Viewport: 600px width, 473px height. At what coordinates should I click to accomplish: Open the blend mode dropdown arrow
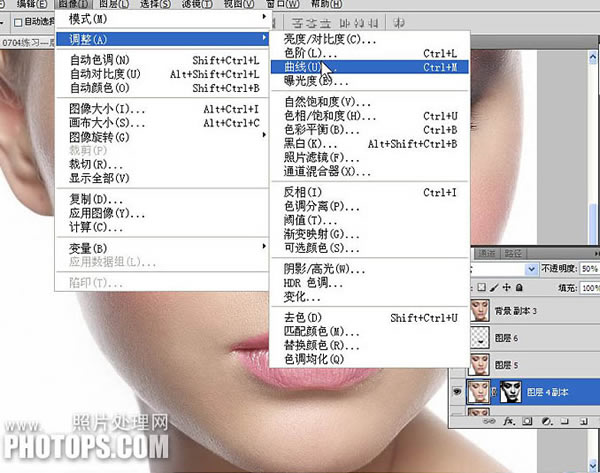[x=532, y=269]
